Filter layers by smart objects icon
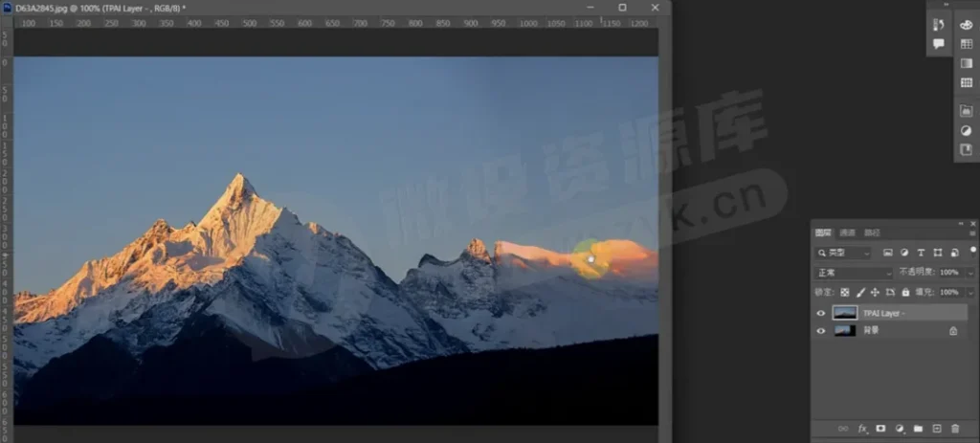Screen dimensions: 980x443 point(954,253)
